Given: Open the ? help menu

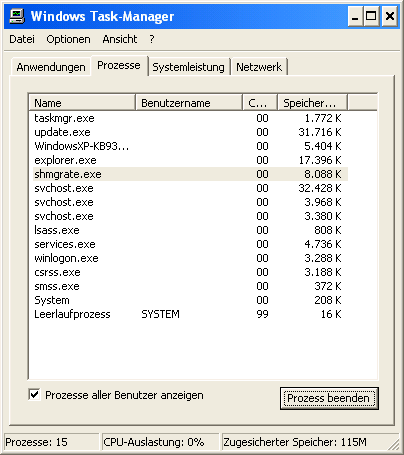Looking at the screenshot, I should [x=152, y=39].
